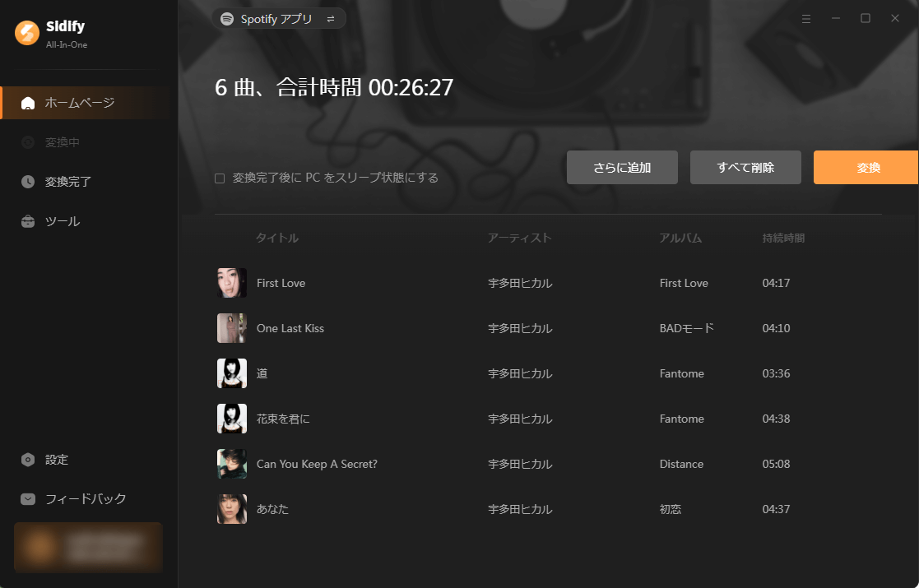Image resolution: width=919 pixels, height=588 pixels.
Task: Click the 04:17 duration value
Action: click(x=776, y=283)
